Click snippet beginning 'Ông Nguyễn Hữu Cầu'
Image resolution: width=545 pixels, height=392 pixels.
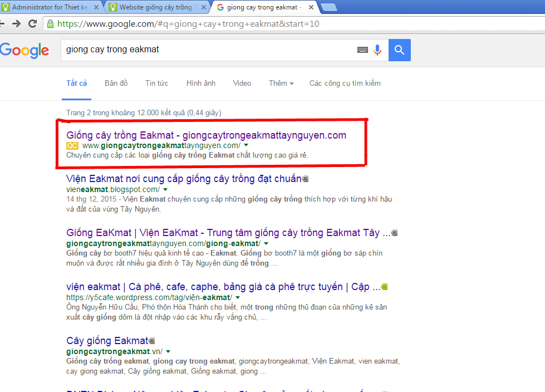point(227,312)
